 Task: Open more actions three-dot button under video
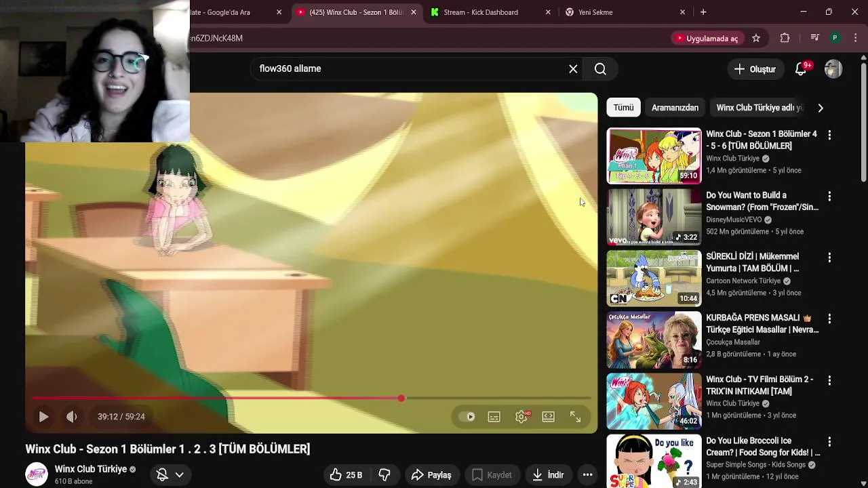click(x=588, y=475)
